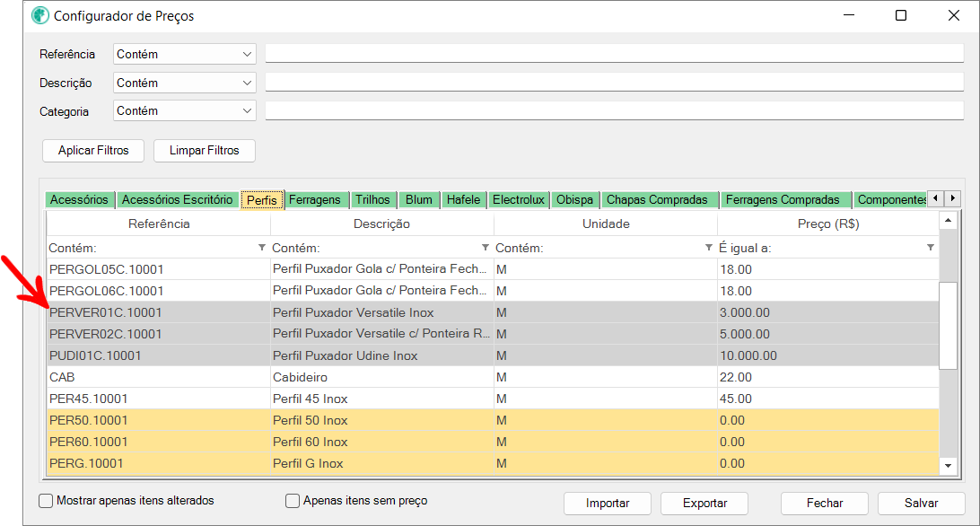Switch to the Ferragens tab
Image resolution: width=980 pixels, height=526 pixels.
pyautogui.click(x=315, y=199)
